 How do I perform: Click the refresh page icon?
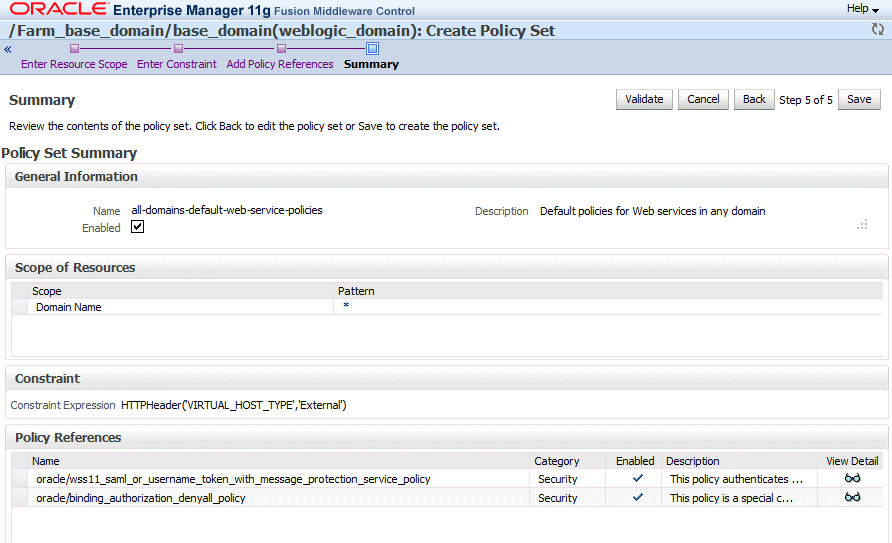(878, 30)
